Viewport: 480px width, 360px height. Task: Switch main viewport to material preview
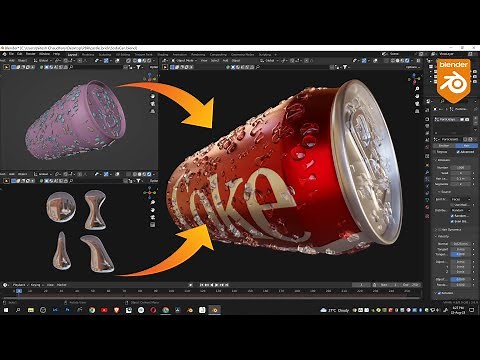[402, 61]
